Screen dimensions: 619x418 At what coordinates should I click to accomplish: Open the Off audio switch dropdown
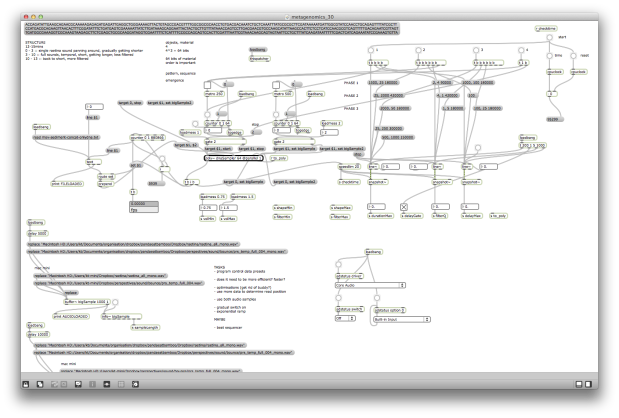click(x=345, y=318)
